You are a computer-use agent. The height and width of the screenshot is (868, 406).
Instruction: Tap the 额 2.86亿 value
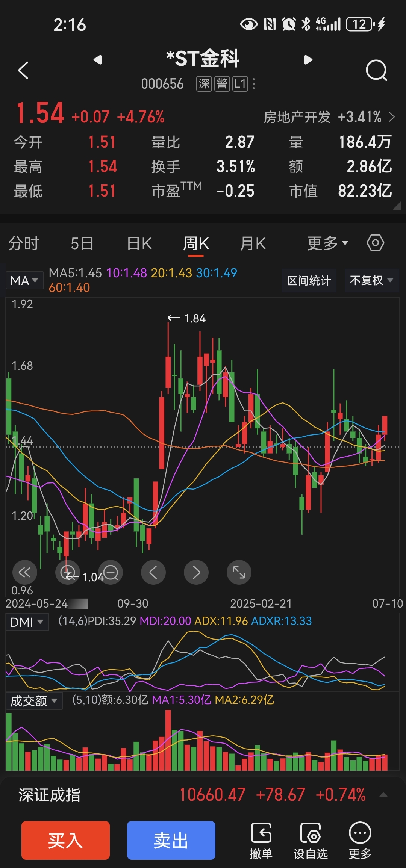click(x=369, y=166)
